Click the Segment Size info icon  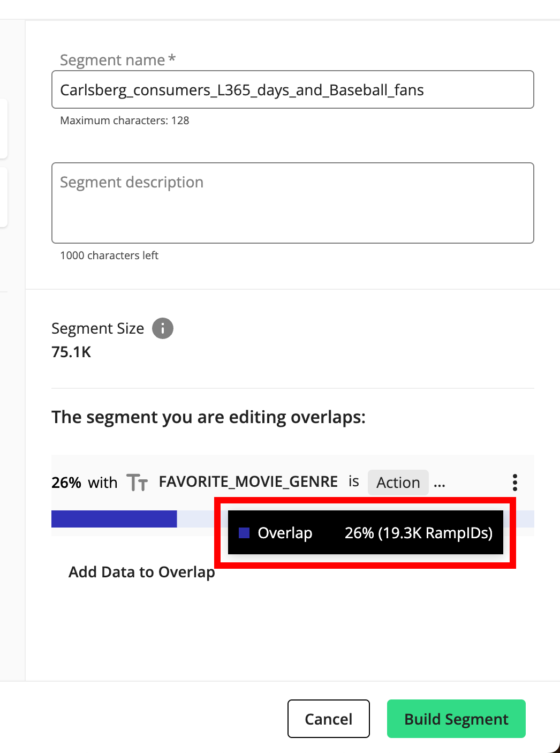coord(163,328)
